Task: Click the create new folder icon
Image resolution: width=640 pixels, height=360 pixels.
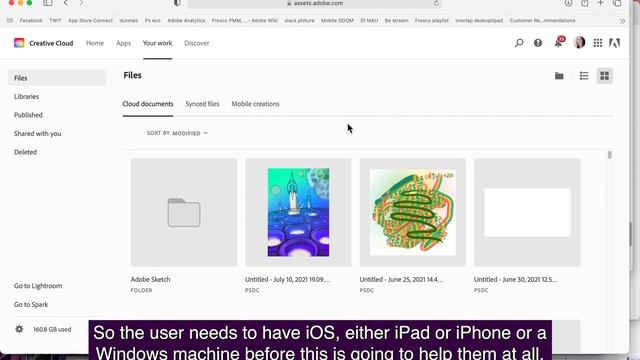Action: click(559, 76)
